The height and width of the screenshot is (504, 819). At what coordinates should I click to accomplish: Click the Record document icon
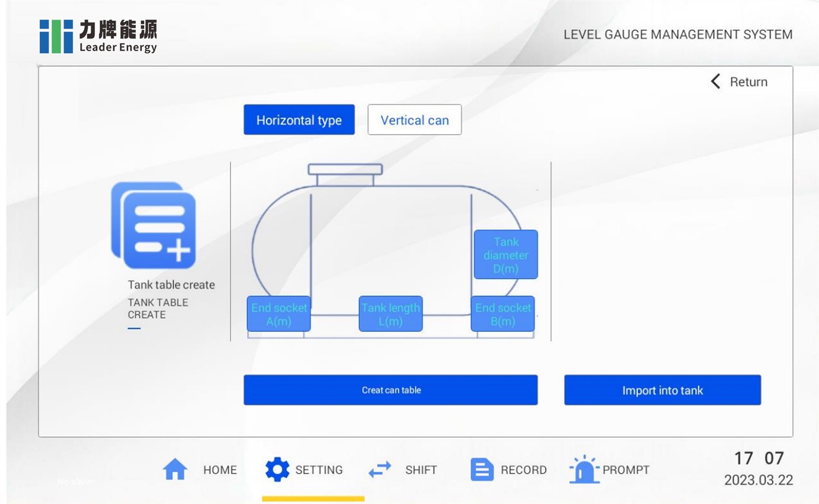click(x=482, y=469)
